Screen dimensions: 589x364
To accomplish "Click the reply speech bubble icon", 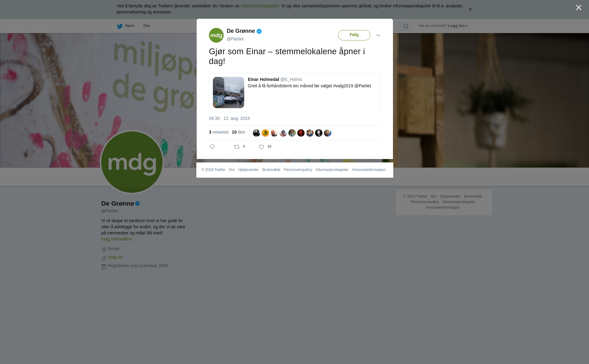I will tap(212, 147).
